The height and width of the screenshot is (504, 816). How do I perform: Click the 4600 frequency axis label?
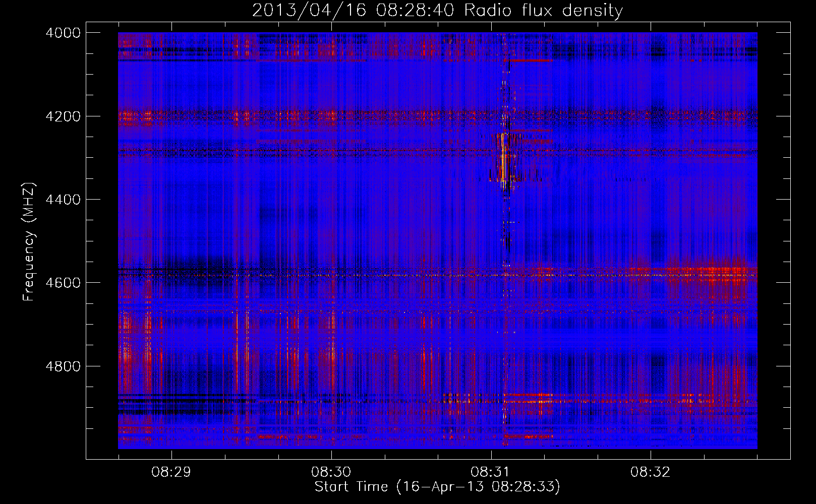[63, 283]
